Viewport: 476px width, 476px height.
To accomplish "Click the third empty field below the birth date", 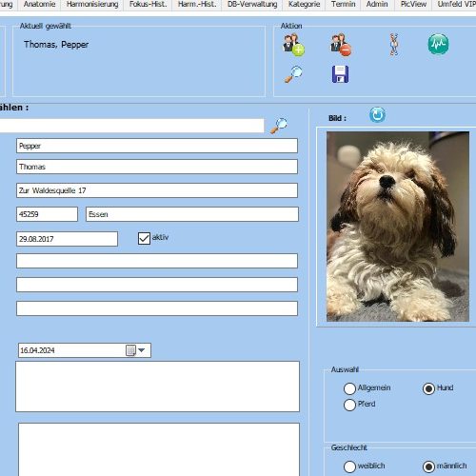I will click(157, 308).
